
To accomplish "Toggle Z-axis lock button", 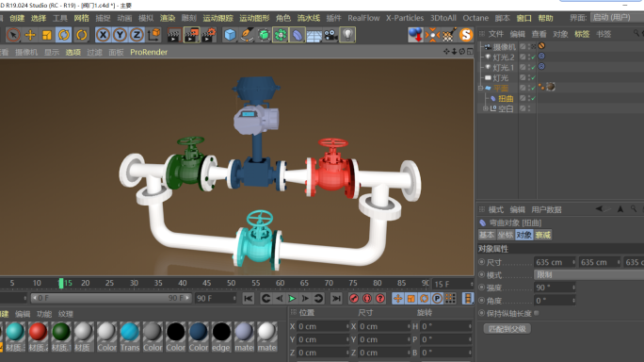I will pyautogui.click(x=137, y=35).
